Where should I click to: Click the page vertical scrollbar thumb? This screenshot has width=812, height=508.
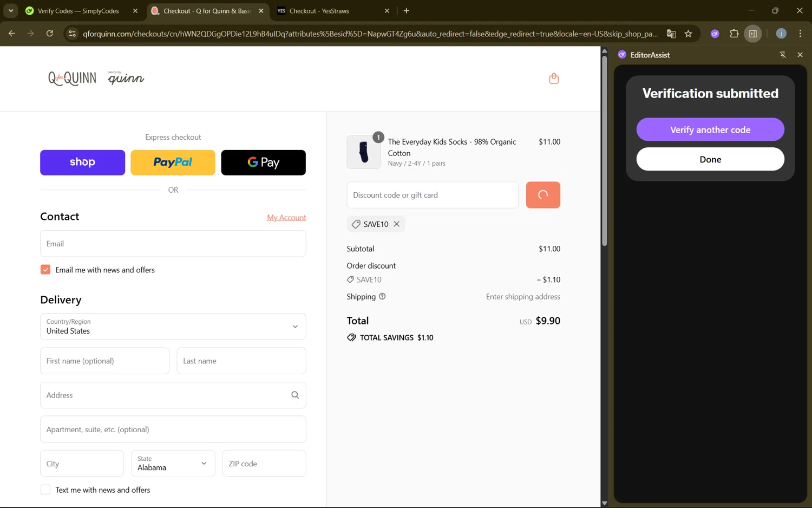click(x=605, y=151)
